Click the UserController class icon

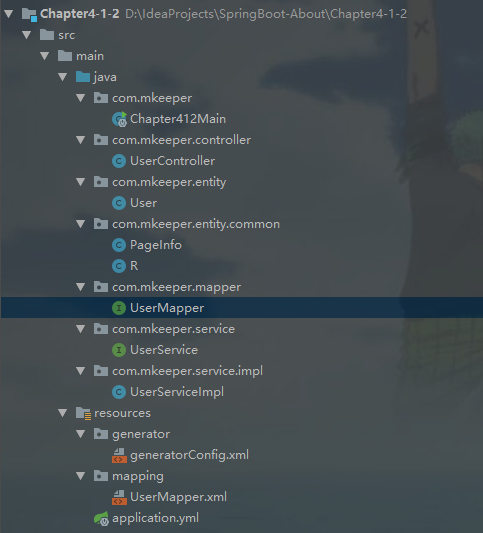click(x=119, y=161)
